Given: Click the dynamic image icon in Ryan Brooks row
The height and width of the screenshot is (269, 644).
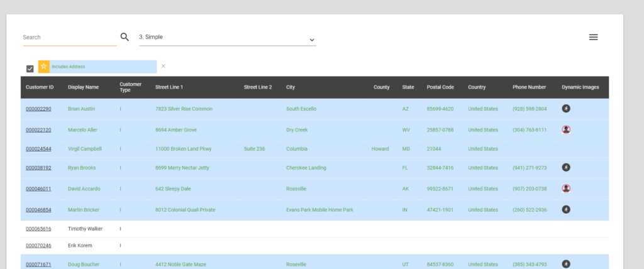Looking at the screenshot, I should 566,167.
